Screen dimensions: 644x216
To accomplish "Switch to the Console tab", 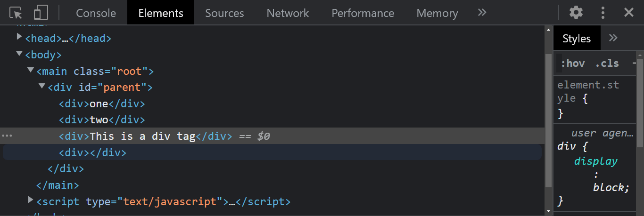I will click(x=96, y=13).
